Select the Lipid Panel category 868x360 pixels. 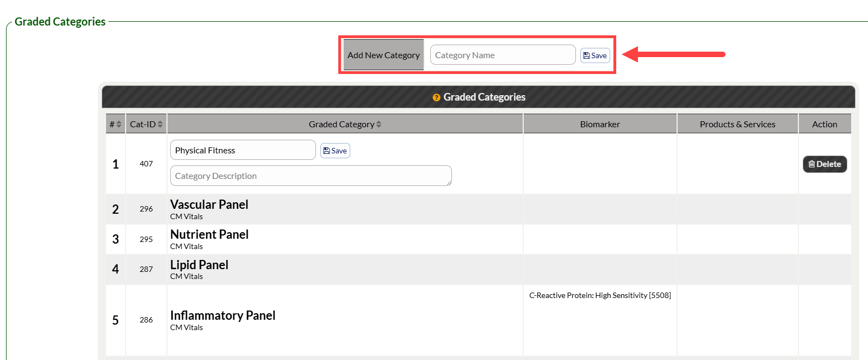(199, 265)
